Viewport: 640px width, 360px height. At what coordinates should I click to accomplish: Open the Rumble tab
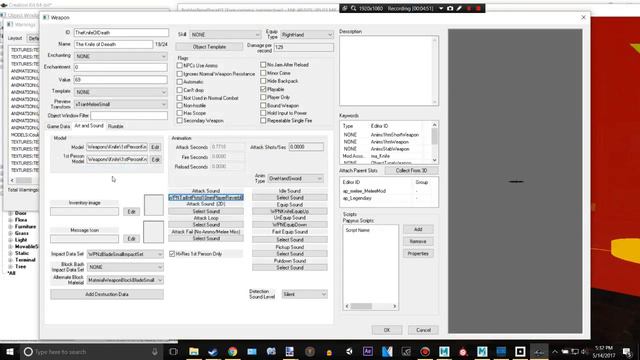tap(116, 126)
